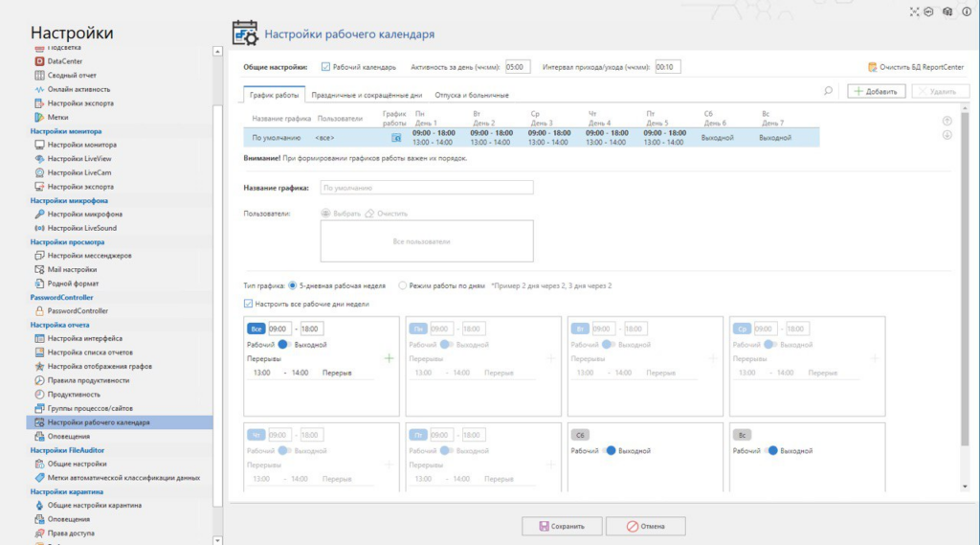Select Режим работы по дням radio button

(402, 285)
